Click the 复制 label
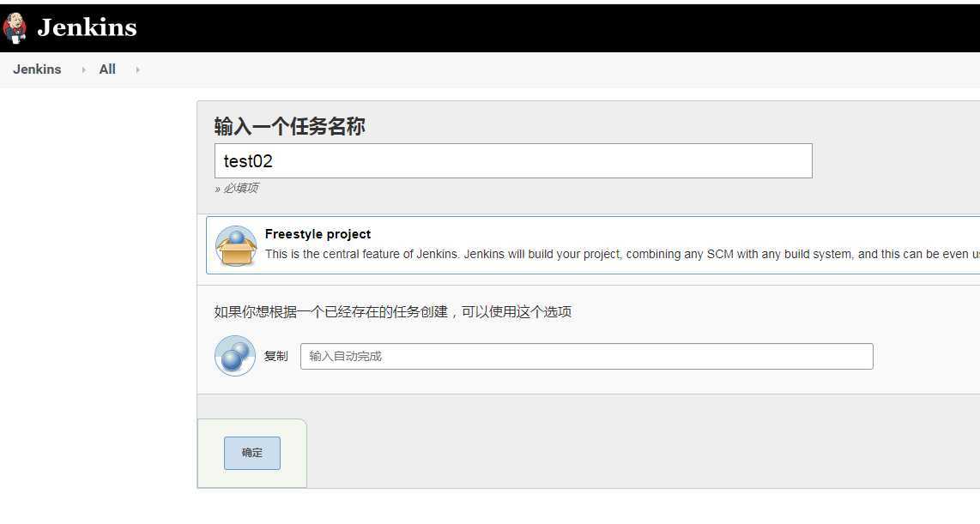This screenshot has width=980, height=524. [x=275, y=356]
